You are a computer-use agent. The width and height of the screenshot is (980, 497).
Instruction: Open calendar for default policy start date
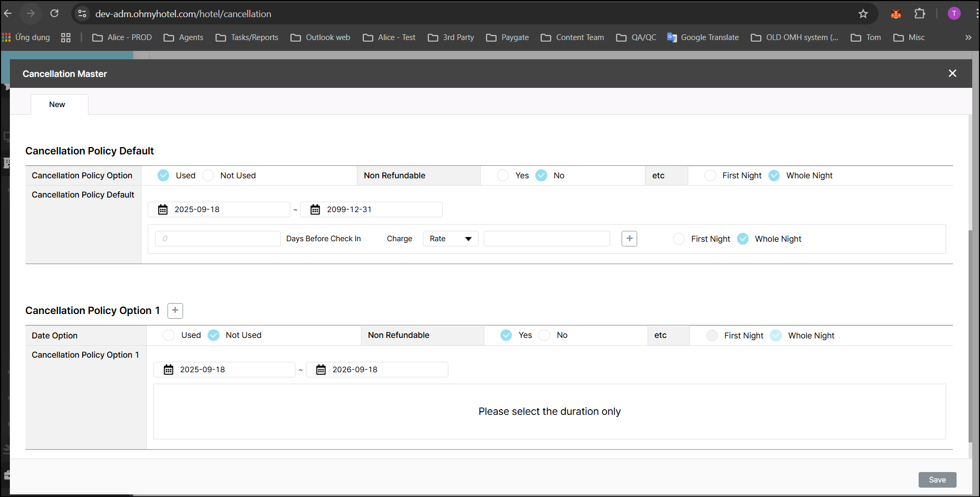(x=163, y=210)
